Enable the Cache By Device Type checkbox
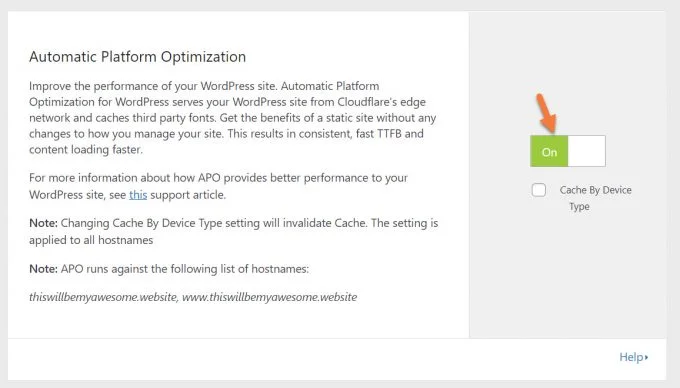The width and height of the screenshot is (680, 388). [539, 190]
